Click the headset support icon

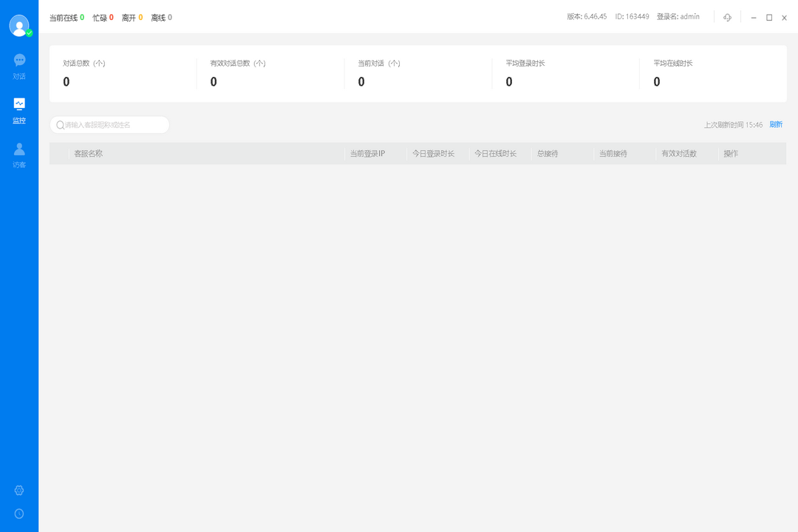click(x=727, y=17)
